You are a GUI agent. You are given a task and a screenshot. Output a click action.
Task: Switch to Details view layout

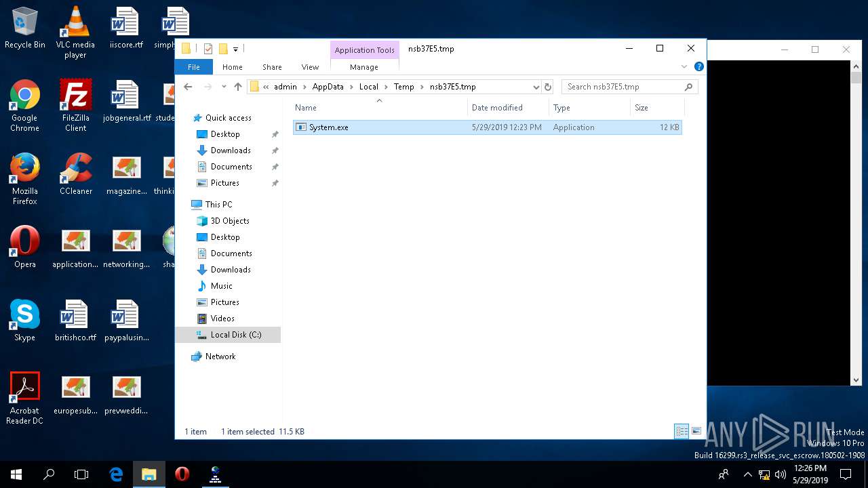[682, 431]
